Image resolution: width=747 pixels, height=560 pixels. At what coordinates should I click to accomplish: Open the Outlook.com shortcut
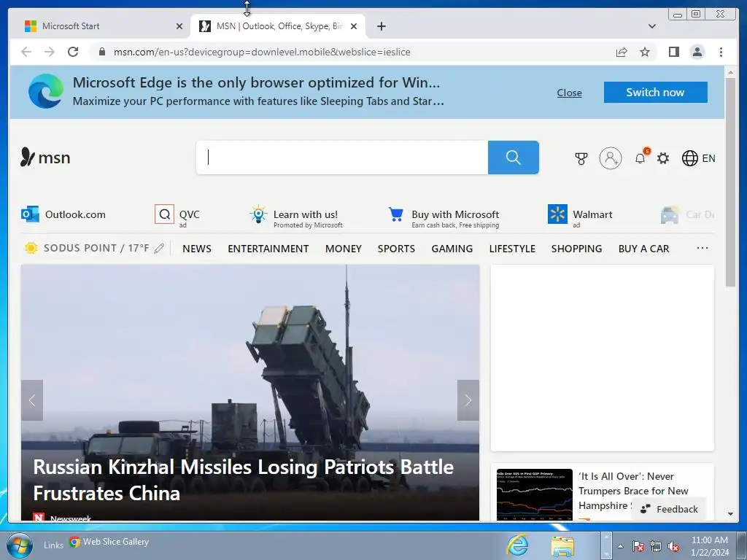(63, 214)
